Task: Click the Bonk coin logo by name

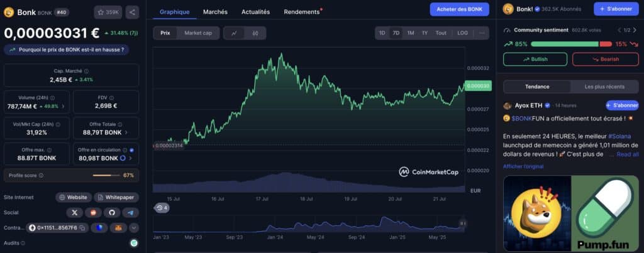Action: [x=9, y=13]
